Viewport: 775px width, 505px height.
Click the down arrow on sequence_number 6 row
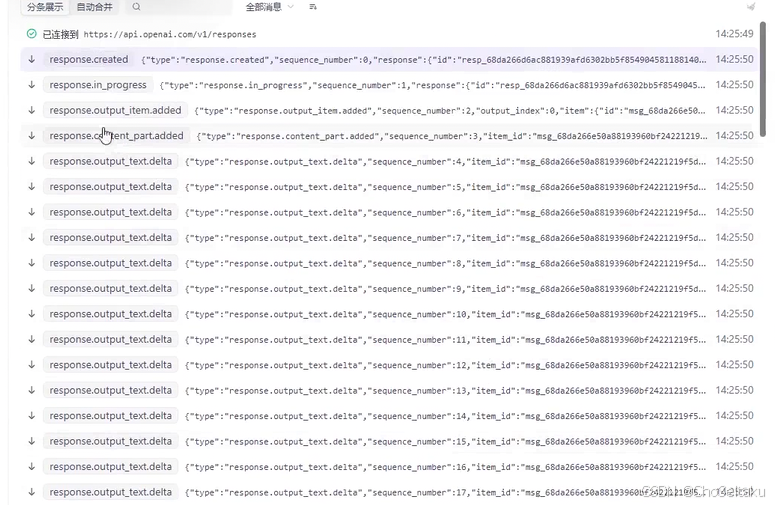(x=32, y=212)
